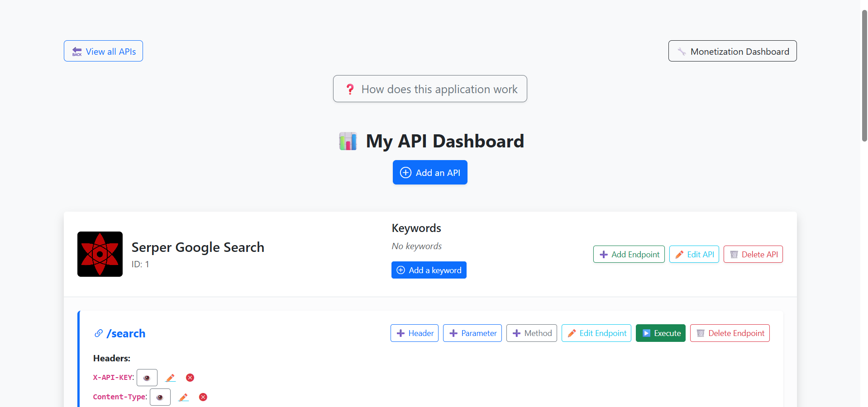Open the /search endpoint link
The image size is (868, 407).
(126, 333)
